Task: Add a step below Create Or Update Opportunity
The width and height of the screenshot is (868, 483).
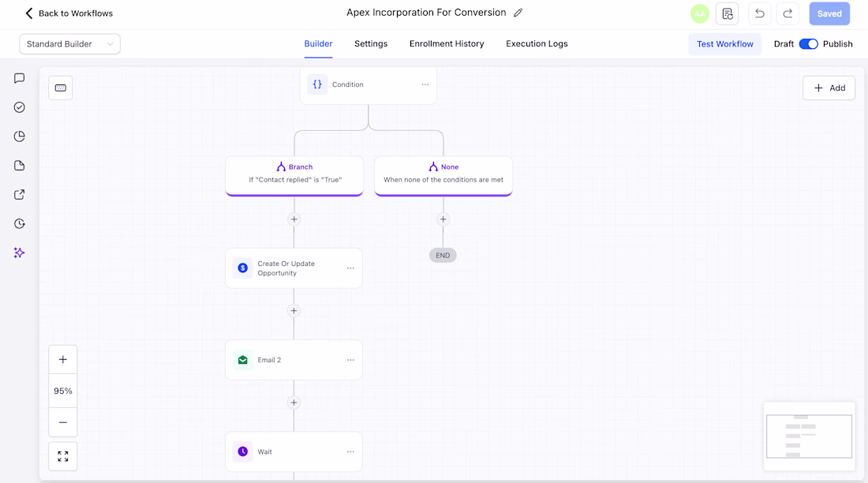Action: tap(294, 311)
